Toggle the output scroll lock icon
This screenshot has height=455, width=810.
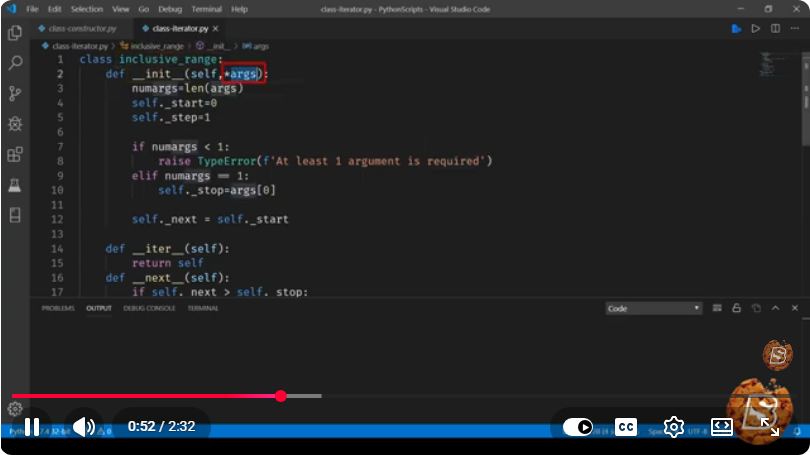[x=737, y=308]
